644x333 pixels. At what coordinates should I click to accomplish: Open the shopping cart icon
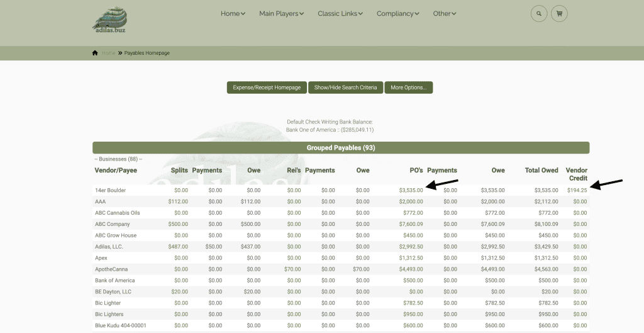[x=559, y=13]
